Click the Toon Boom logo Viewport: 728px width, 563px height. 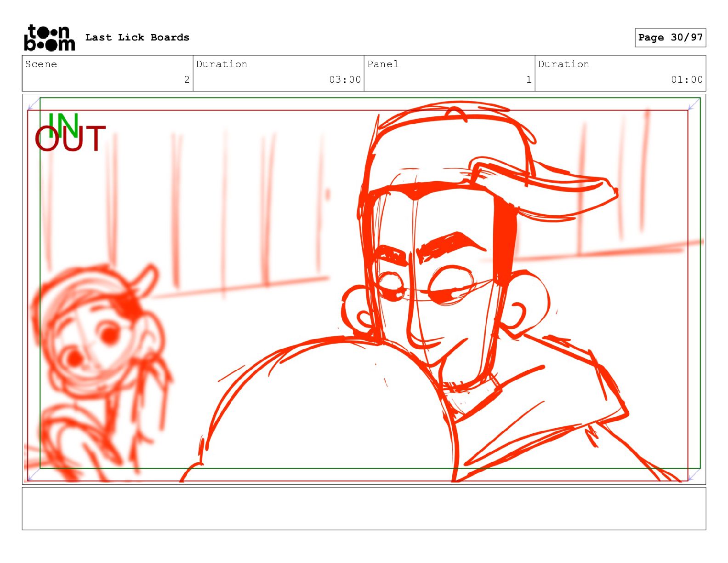(x=49, y=38)
